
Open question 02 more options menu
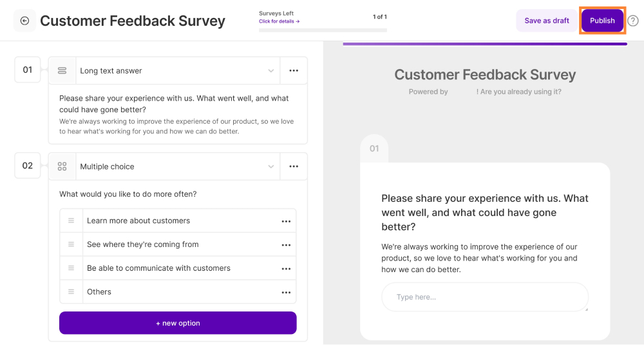coord(294,166)
